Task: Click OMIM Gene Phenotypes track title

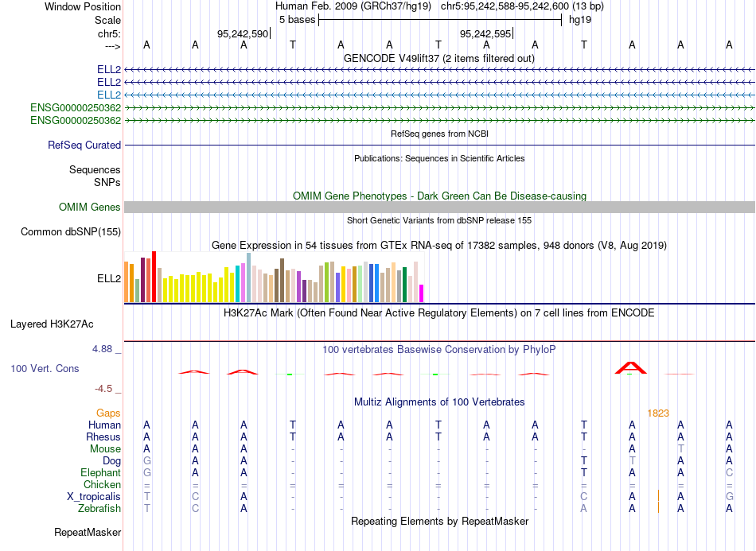Action: tap(439, 196)
